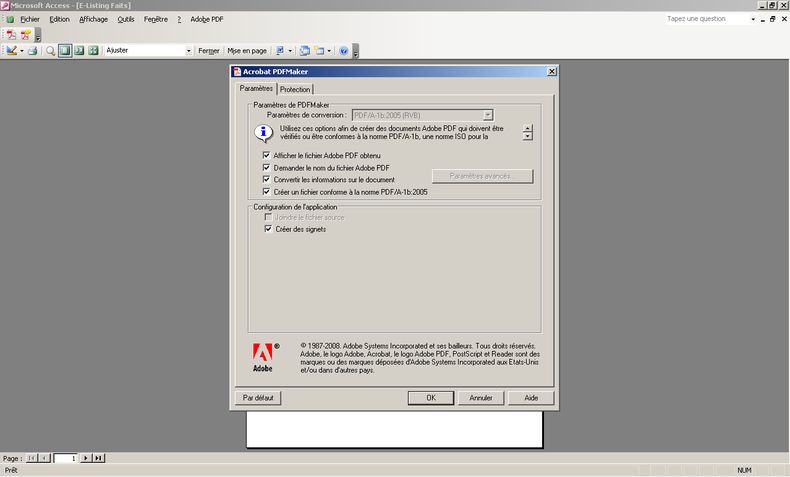Close the Acrobat PDFMaker dialog
This screenshot has width=790, height=477.
(x=552, y=72)
